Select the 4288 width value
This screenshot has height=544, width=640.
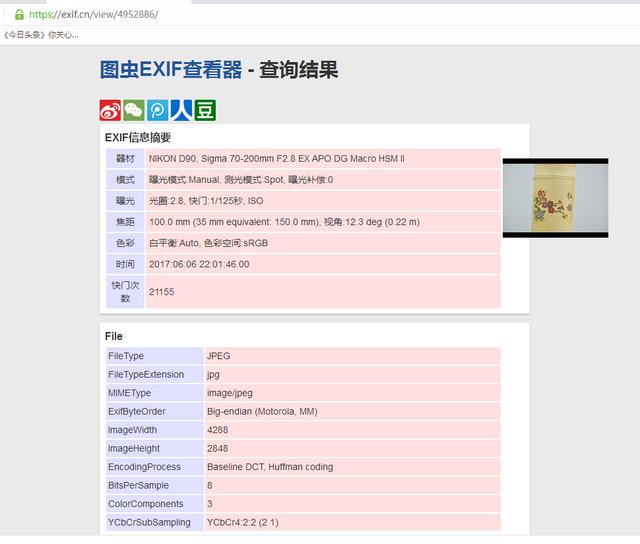(353, 430)
